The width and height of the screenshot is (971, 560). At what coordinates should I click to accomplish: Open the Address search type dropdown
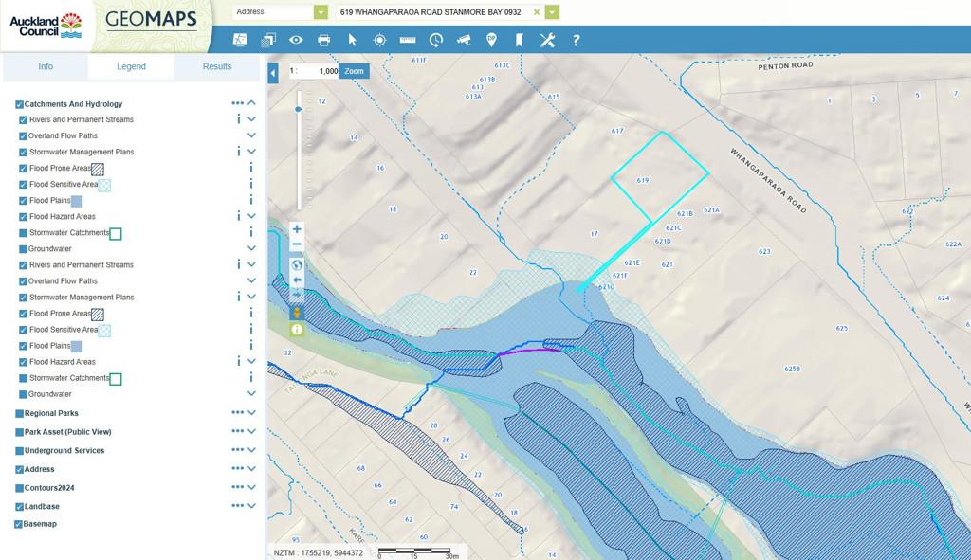tap(321, 12)
